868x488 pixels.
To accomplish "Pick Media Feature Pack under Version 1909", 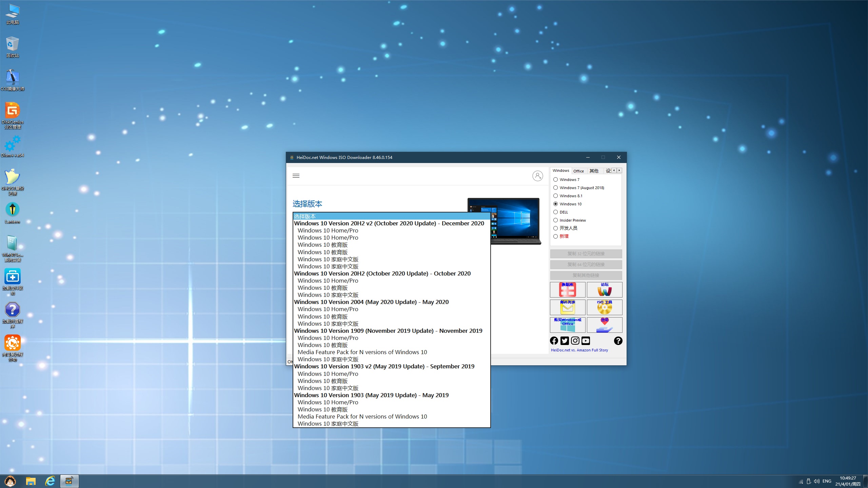I will (392, 352).
